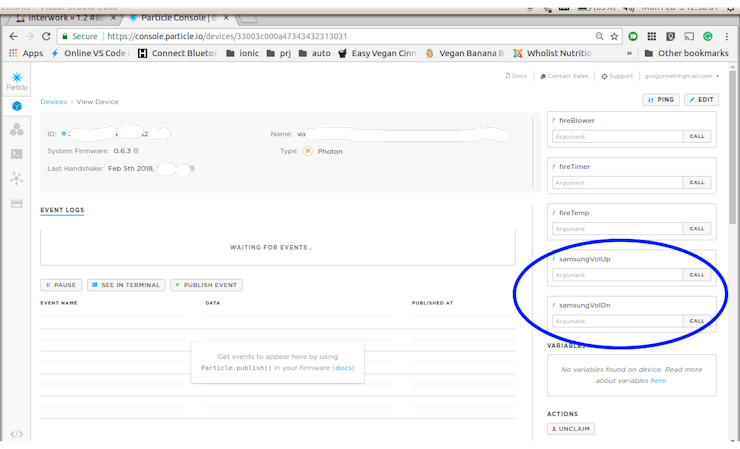740x449 pixels.
Task: Click the Devices breadcrumb link
Action: click(x=53, y=102)
